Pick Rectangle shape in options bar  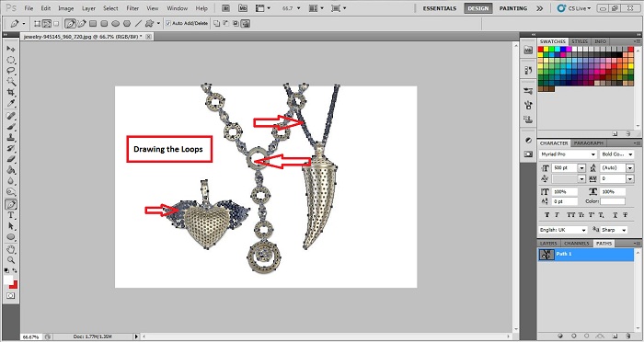coord(93,23)
